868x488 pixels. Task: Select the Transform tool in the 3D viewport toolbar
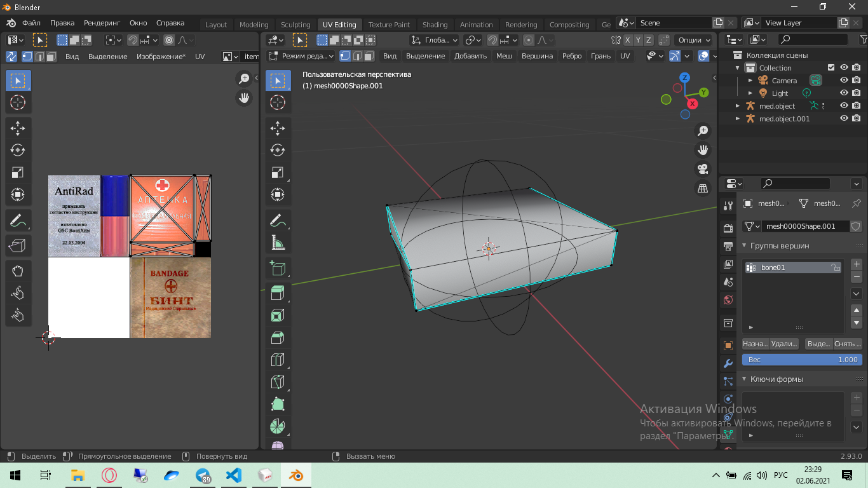pos(278,194)
